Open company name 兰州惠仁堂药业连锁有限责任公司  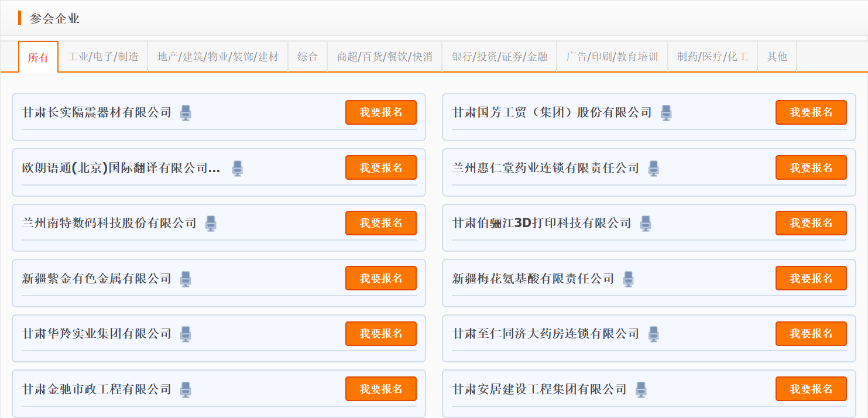coord(545,168)
